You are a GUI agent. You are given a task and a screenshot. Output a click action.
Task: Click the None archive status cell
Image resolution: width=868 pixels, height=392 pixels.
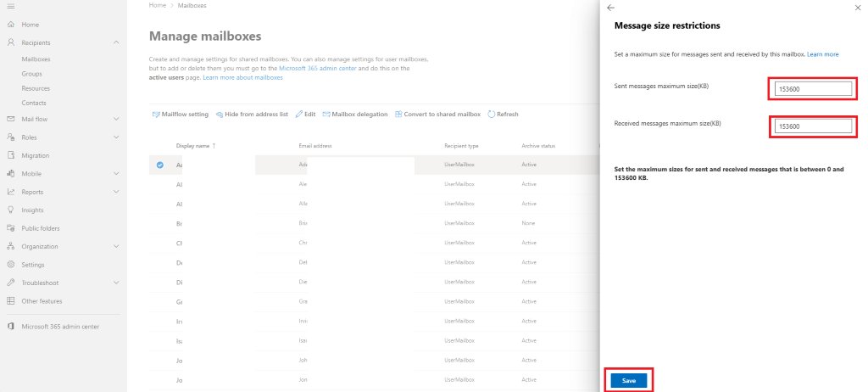tap(527, 223)
